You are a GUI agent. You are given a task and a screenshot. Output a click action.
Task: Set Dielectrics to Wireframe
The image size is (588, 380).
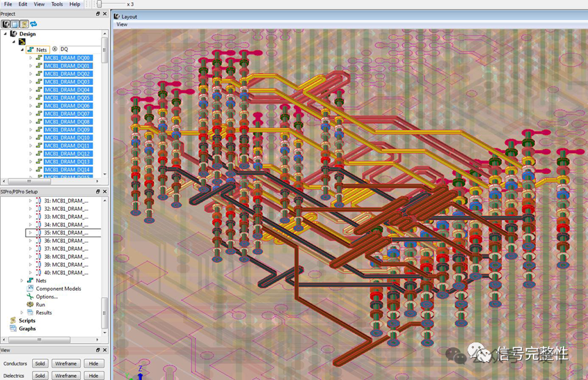coord(66,376)
